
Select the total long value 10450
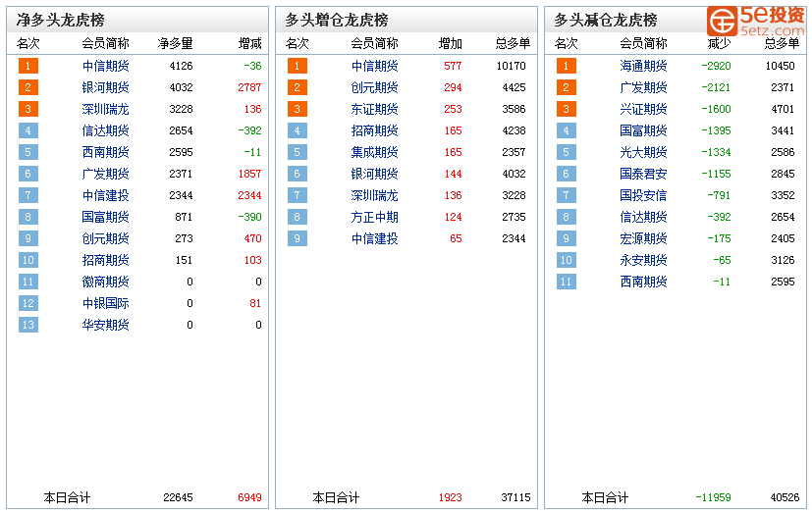780,66
